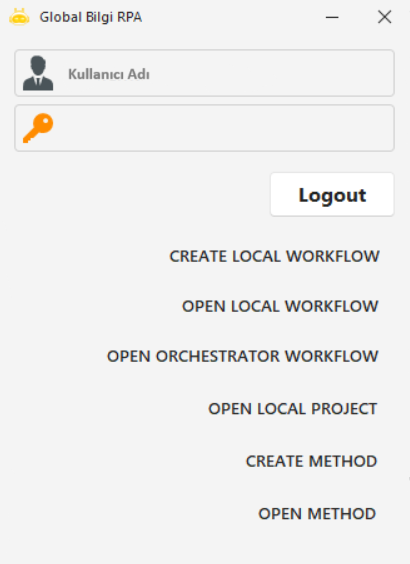Click the Kullanıcı Adı placeholder text

[109, 74]
